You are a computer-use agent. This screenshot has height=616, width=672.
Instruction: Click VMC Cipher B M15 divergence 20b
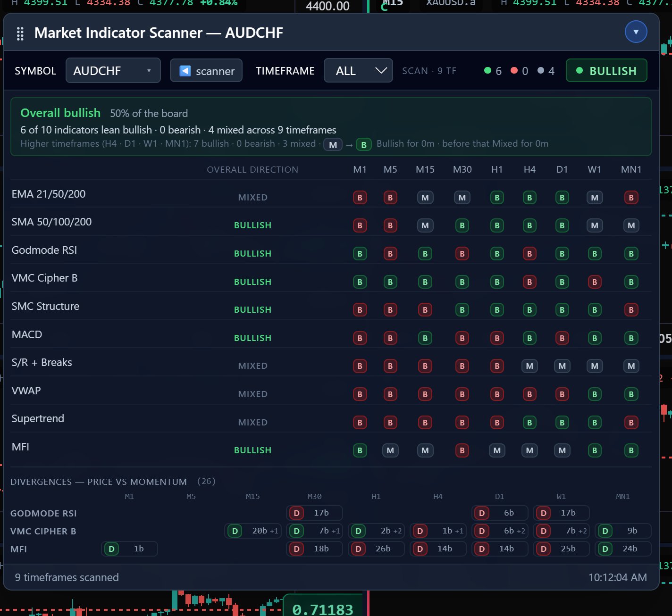pyautogui.click(x=252, y=531)
